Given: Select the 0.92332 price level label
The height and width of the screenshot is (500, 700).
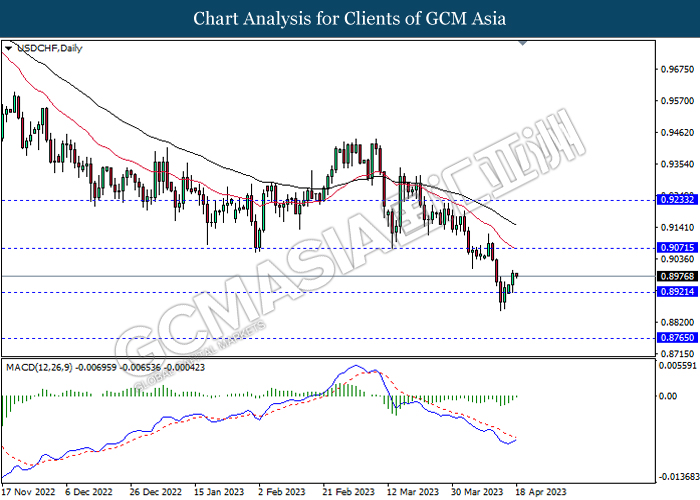Looking at the screenshot, I should pos(677,200).
